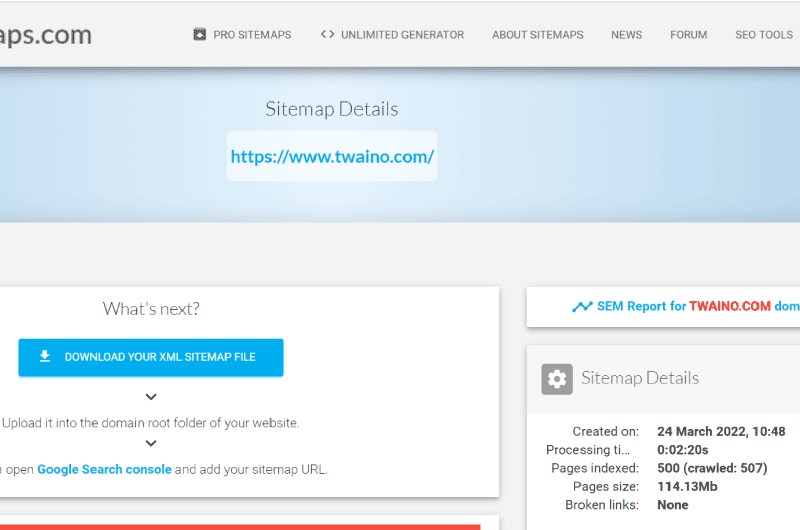Click the download arrow icon on the blue button

pyautogui.click(x=45, y=356)
